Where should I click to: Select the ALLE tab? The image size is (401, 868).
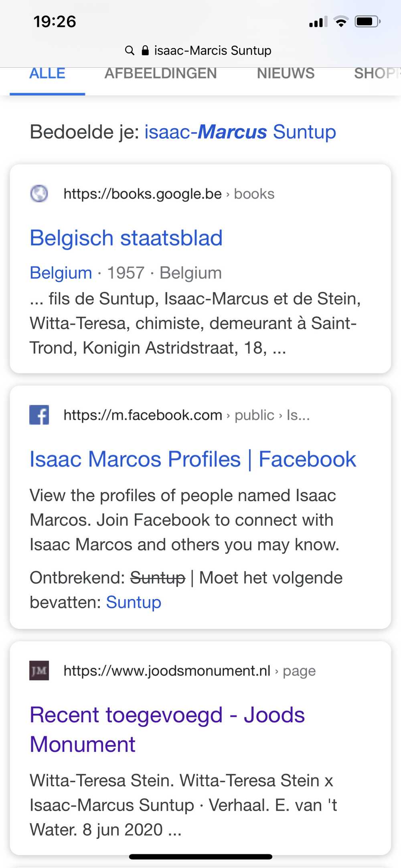point(47,73)
